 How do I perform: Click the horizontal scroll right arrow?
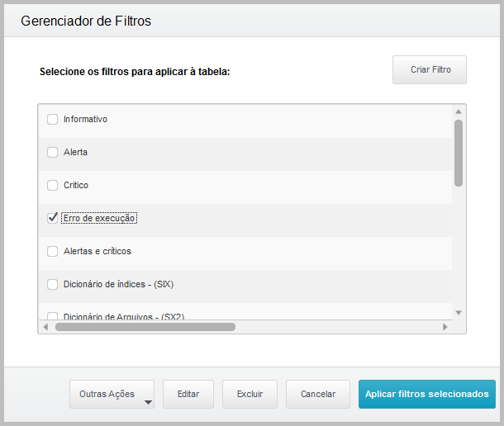(x=445, y=327)
